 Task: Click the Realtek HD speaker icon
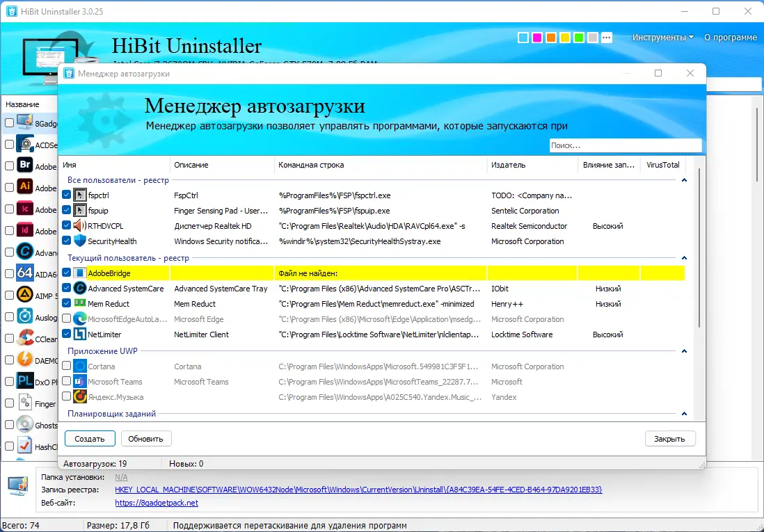pos(79,225)
